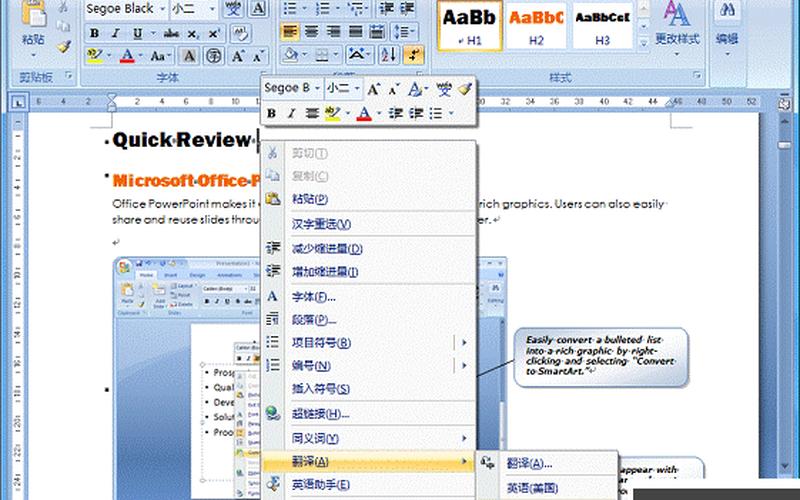
Task: Select Align Right in paragraph group
Action: click(x=333, y=32)
